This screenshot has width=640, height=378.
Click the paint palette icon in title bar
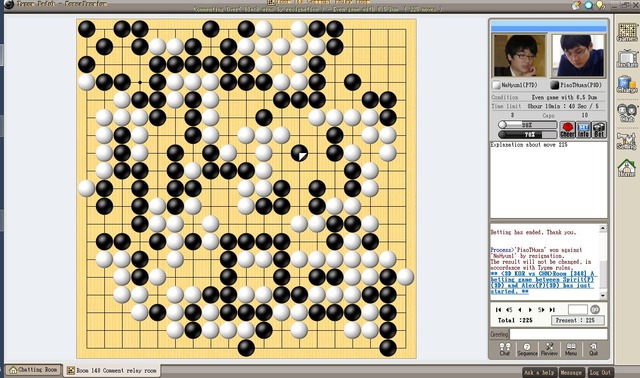(x=576, y=5)
